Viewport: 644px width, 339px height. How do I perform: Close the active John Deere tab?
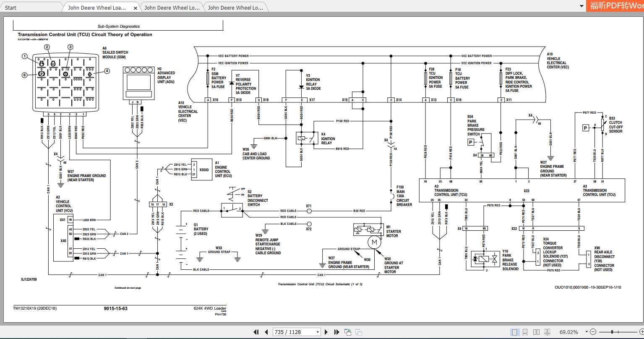135,8
